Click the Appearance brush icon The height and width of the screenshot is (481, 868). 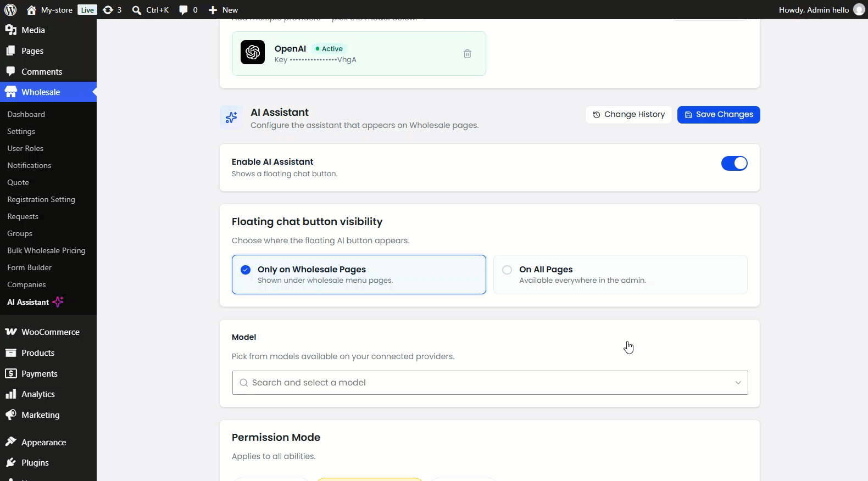point(10,442)
